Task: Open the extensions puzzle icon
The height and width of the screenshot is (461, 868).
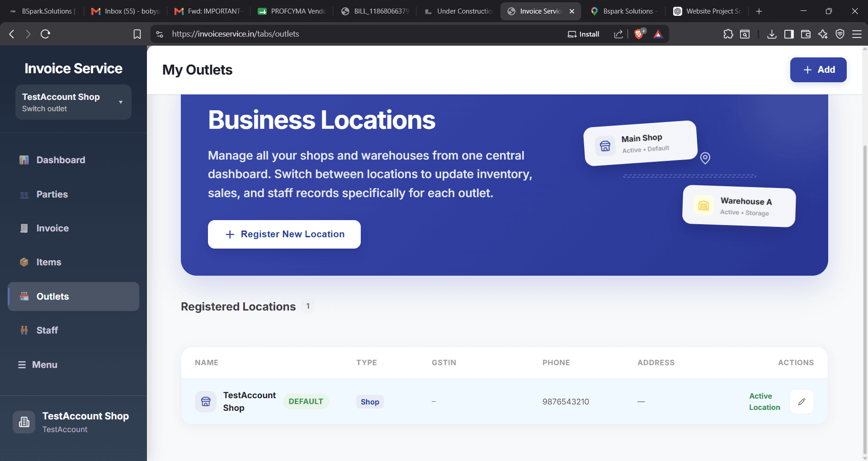Action: point(728,34)
